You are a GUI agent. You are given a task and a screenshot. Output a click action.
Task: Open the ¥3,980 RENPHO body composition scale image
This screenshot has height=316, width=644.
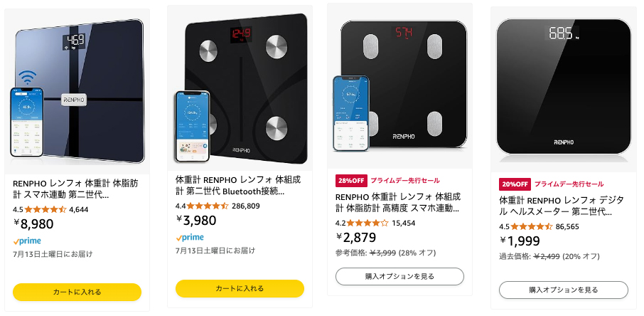coord(240,89)
